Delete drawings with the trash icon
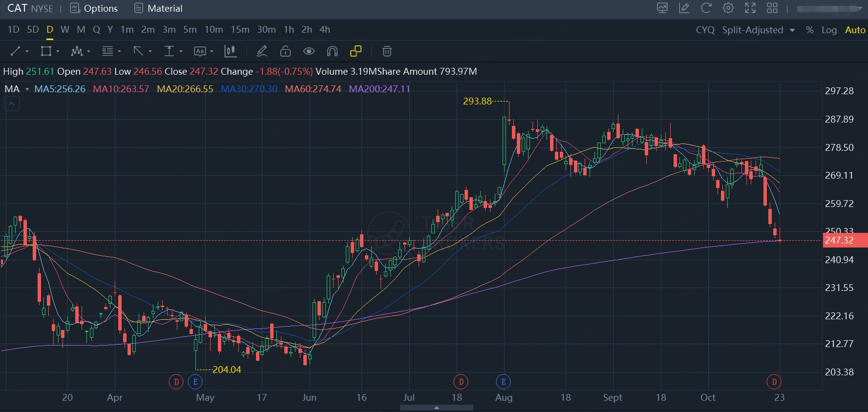The height and width of the screenshot is (412, 868). 387,51
